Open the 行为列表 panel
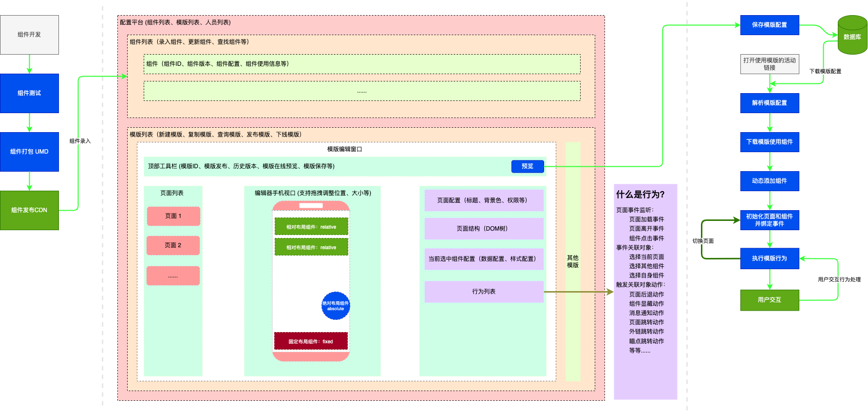Viewport: 868px width, 414px height. coord(484,292)
